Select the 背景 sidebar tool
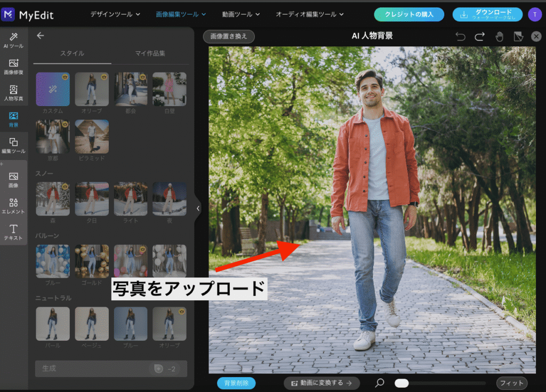 pyautogui.click(x=13, y=119)
